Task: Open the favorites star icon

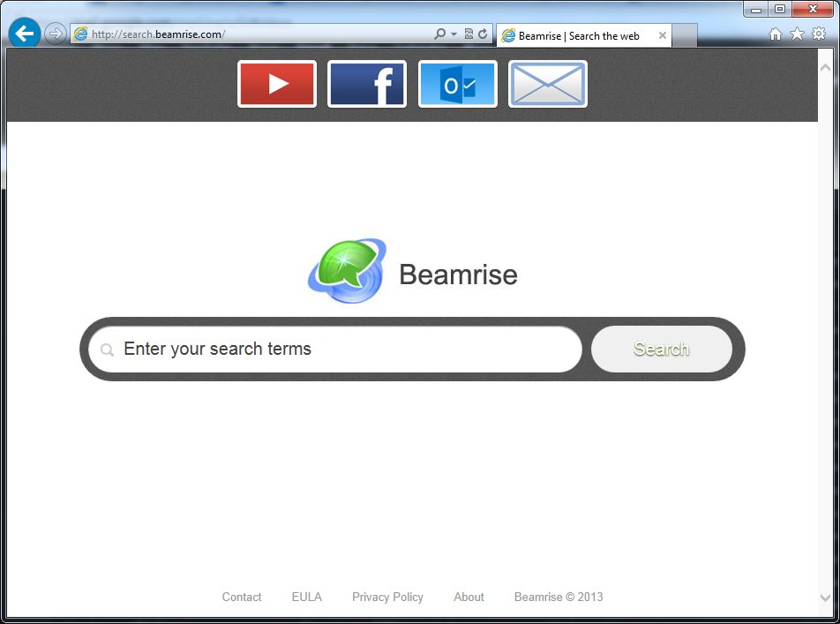Action: tap(797, 34)
